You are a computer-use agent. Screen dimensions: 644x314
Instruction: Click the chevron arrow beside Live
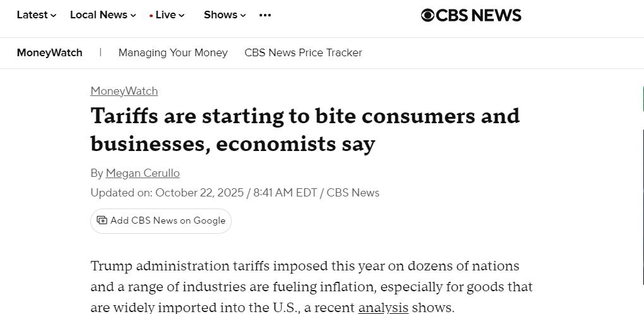pyautogui.click(x=182, y=16)
